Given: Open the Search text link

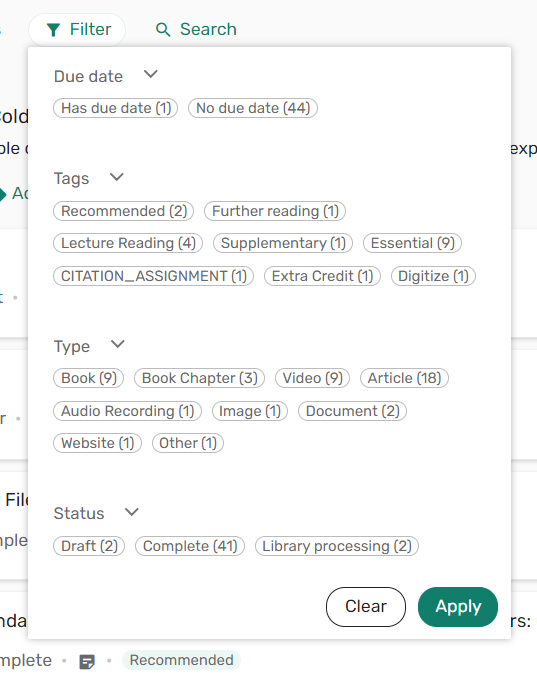Looking at the screenshot, I should 208,29.
